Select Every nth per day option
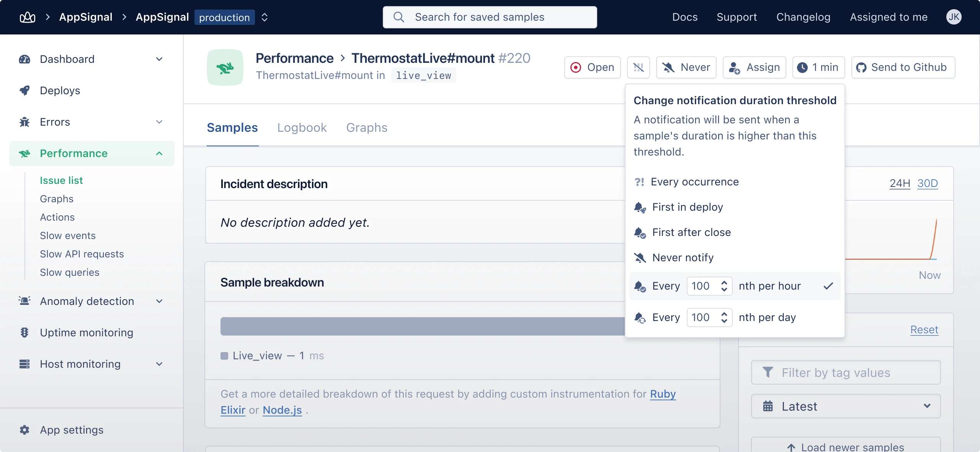 735,318
